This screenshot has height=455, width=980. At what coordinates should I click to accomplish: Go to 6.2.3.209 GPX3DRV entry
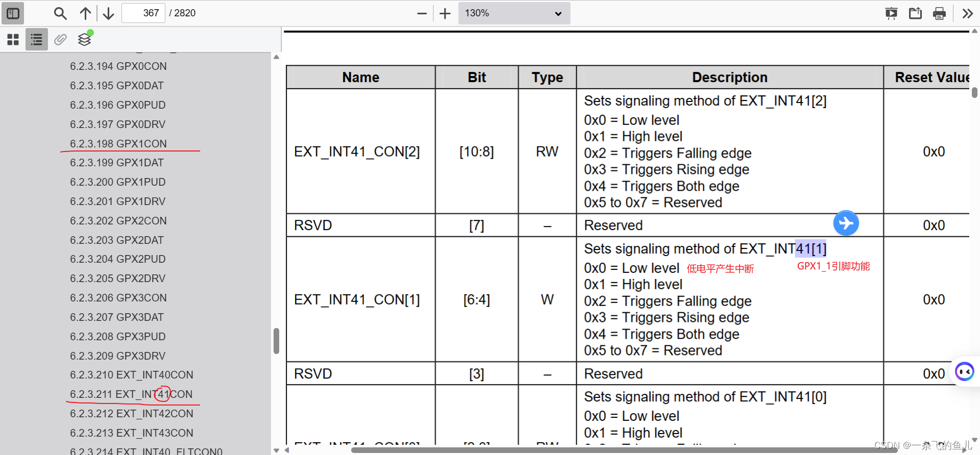(x=118, y=356)
